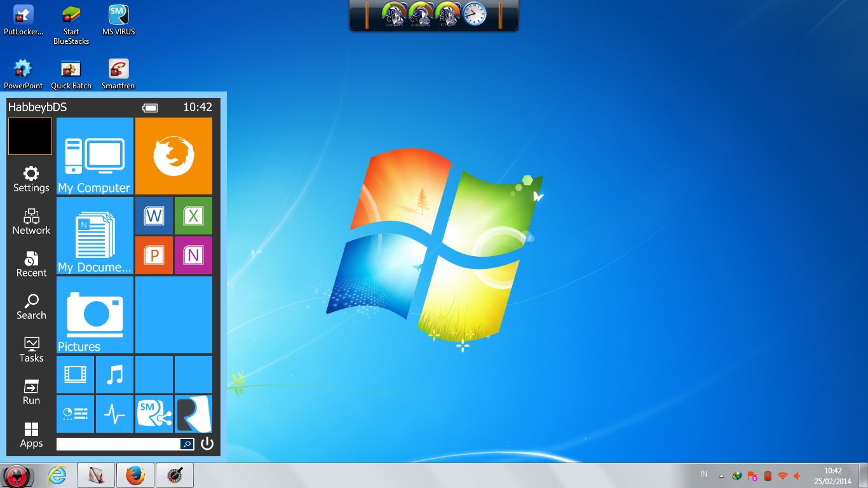868x488 pixels.
Task: Click the Alienware start orb
Action: [18, 476]
